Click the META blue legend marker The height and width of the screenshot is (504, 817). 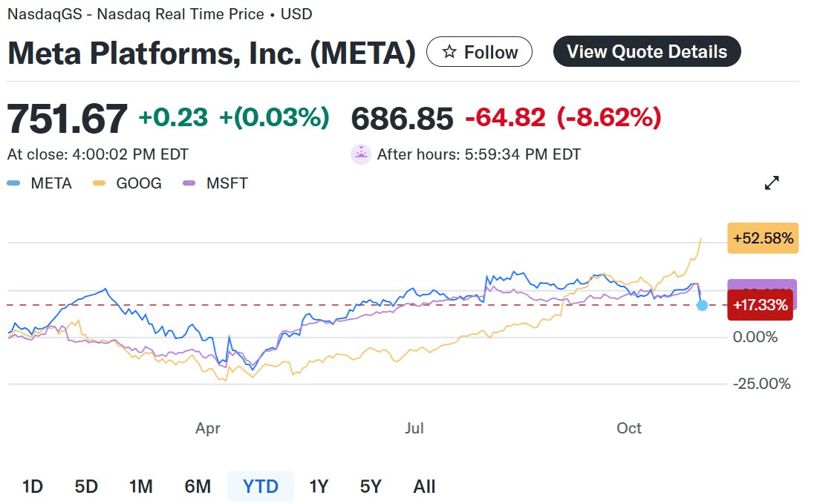[x=14, y=183]
